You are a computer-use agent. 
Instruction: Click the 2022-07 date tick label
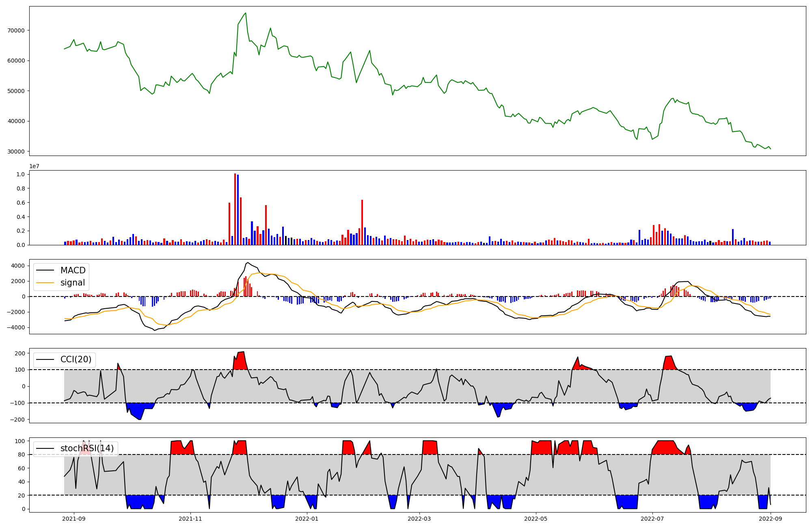652,519
